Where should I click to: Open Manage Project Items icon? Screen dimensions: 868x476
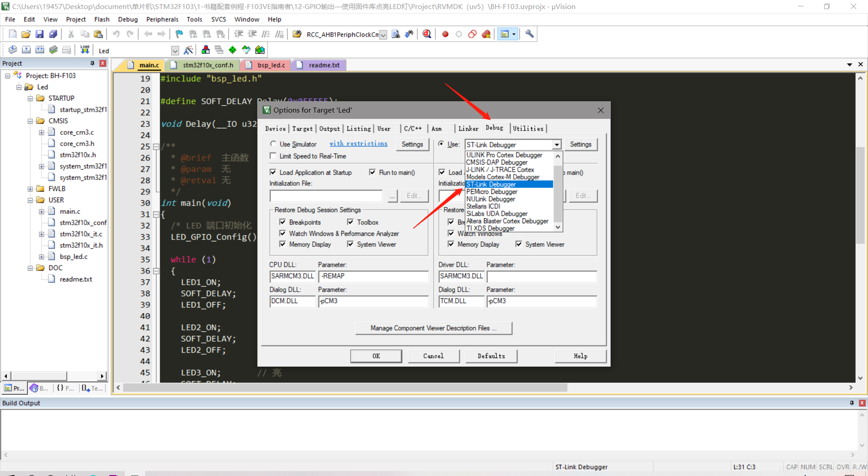206,50
